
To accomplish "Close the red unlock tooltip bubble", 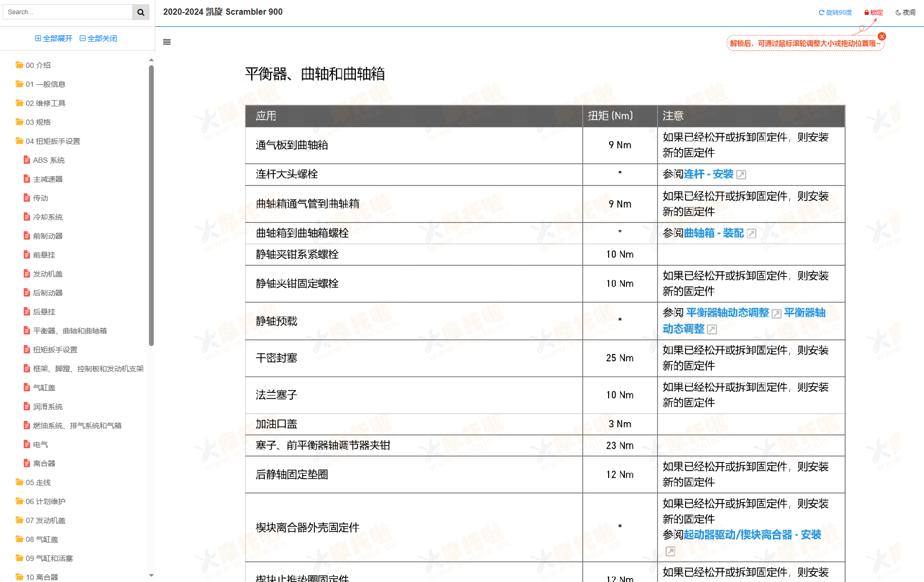I will point(882,36).
